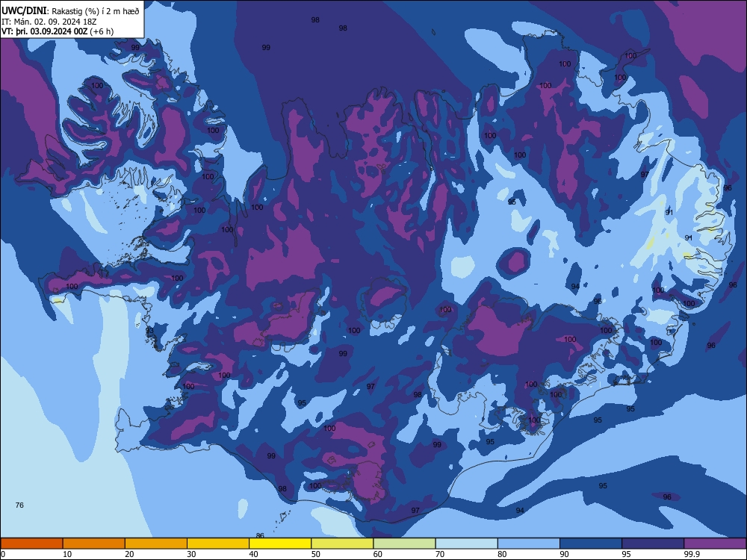This screenshot has height=560, width=747.
Task: Click the "93" humidity value on the map
Action: [x=149, y=331]
